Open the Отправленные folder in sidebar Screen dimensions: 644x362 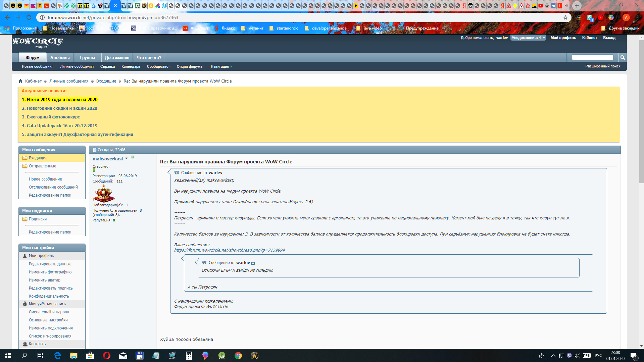pyautogui.click(x=42, y=166)
